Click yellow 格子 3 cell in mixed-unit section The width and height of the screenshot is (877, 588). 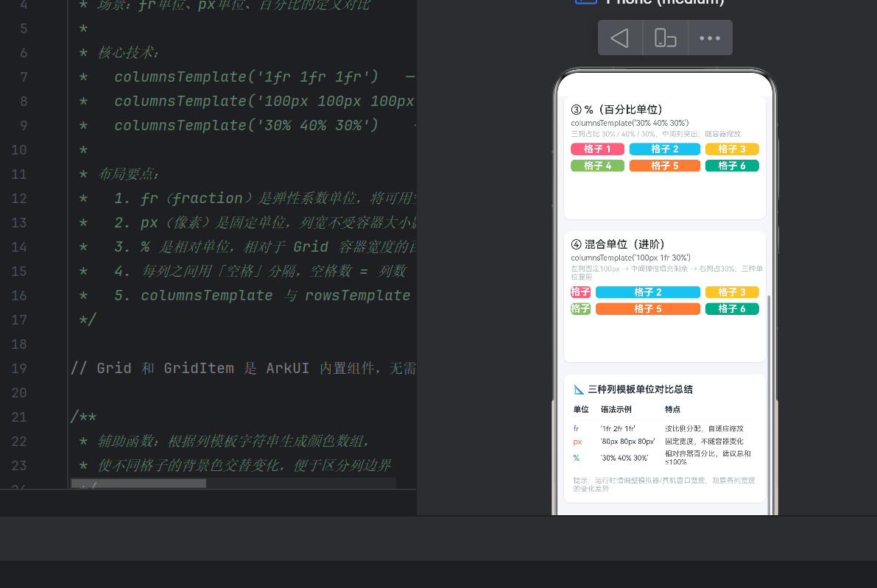coord(732,292)
